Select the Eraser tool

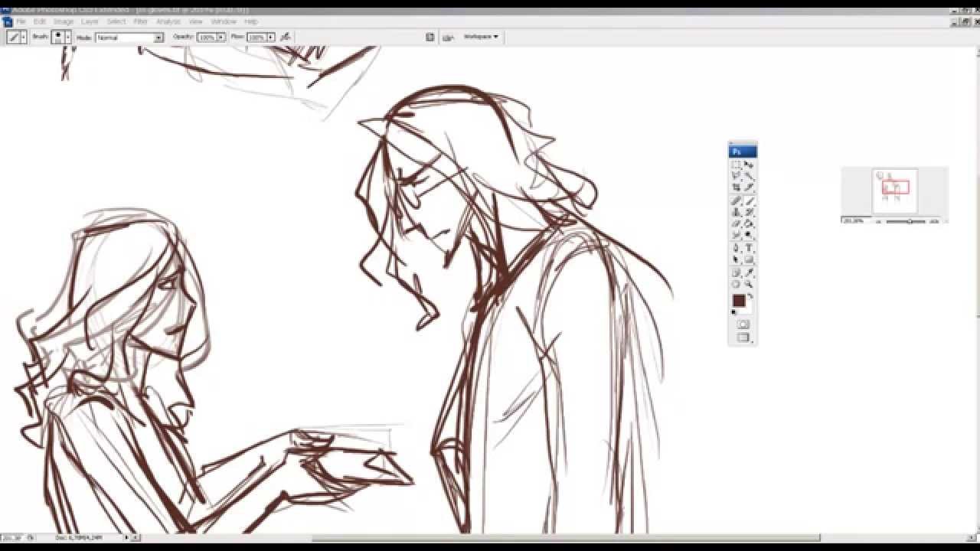pyautogui.click(x=737, y=223)
